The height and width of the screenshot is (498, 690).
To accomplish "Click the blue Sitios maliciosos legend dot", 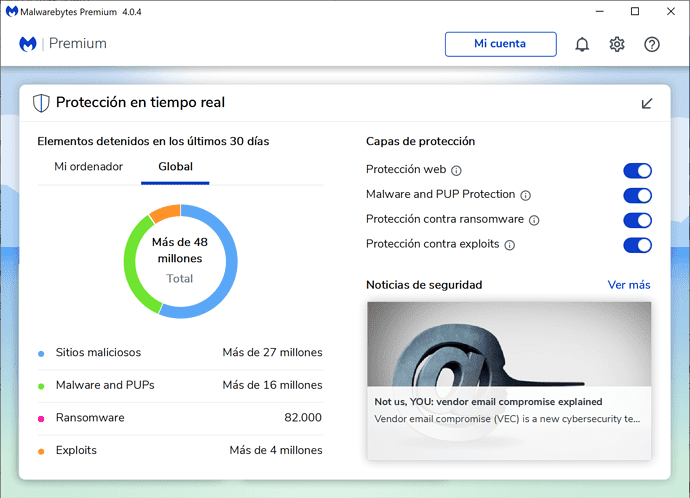I will tap(41, 353).
